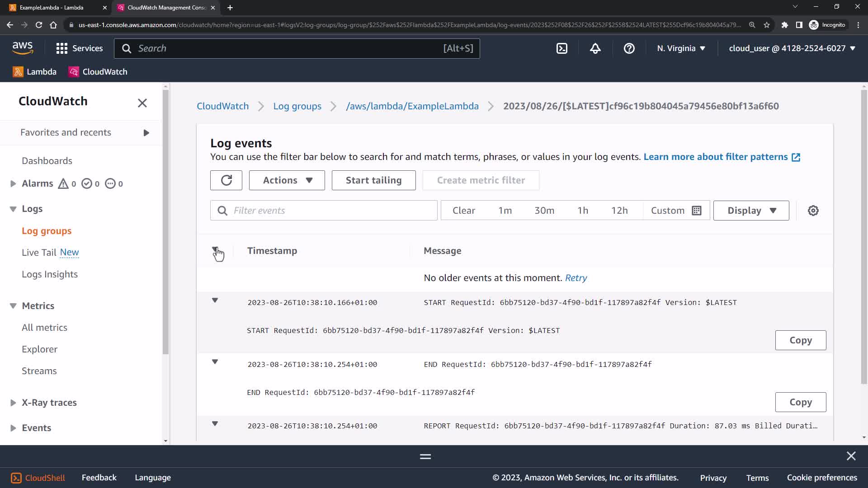Toggle expand-all arrow in table header
This screenshot has height=488, width=868.
(215, 249)
